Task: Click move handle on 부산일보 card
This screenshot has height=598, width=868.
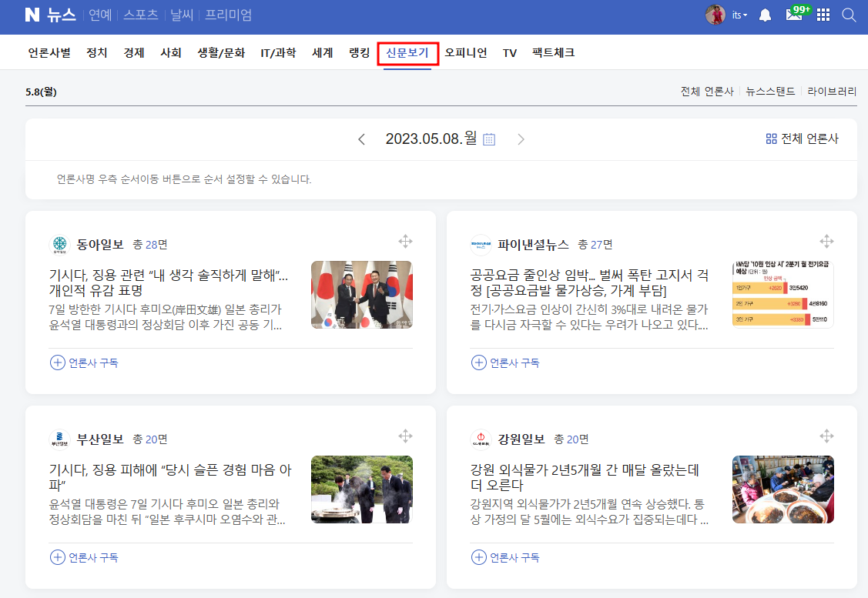Action: pos(405,436)
